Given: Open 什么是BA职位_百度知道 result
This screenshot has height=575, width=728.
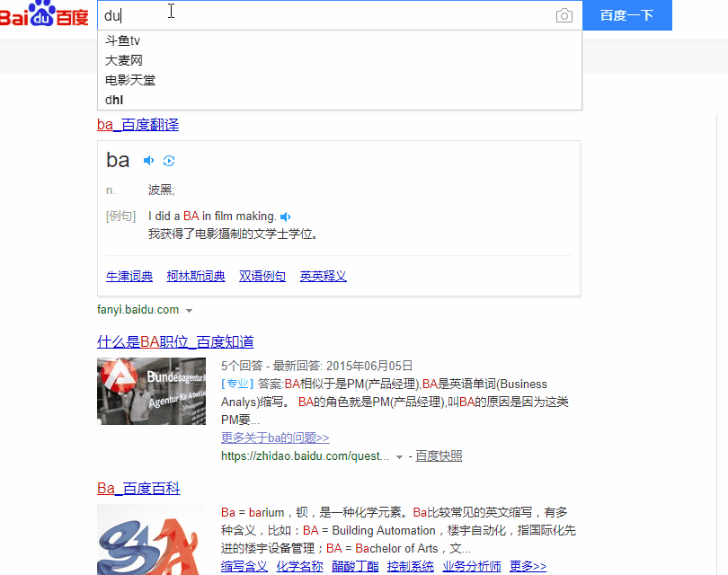Looking at the screenshot, I should tap(175, 342).
